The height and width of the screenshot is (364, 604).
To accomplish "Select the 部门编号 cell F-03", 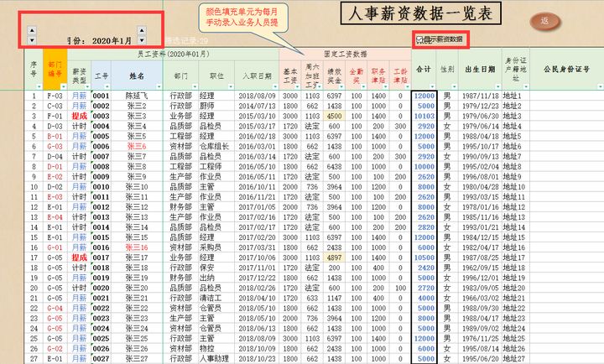I will pos(55,96).
